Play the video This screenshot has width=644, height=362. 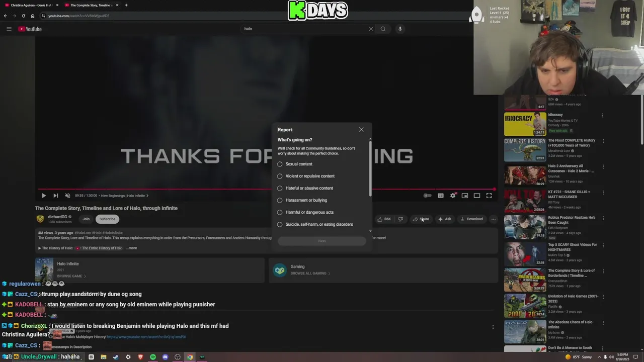point(44,196)
